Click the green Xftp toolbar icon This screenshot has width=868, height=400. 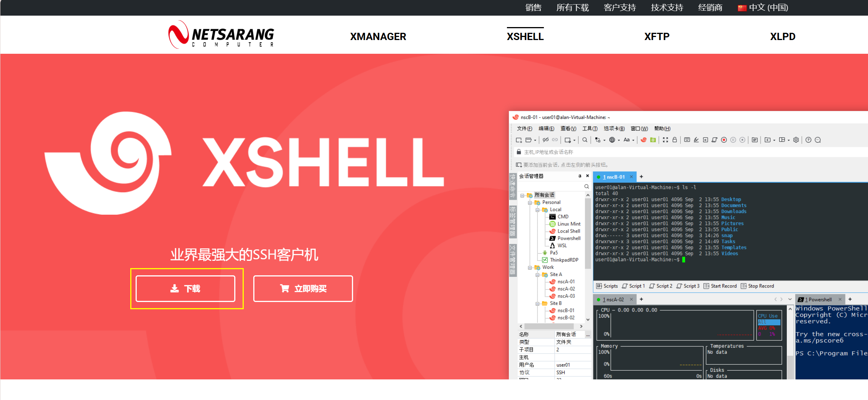[x=653, y=140]
